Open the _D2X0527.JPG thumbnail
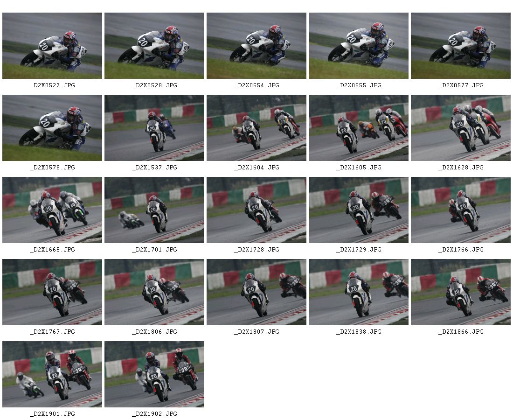 click(52, 46)
